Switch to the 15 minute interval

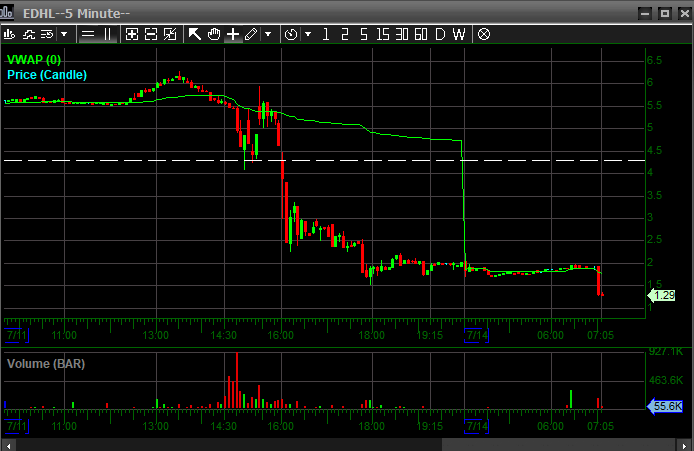point(383,34)
